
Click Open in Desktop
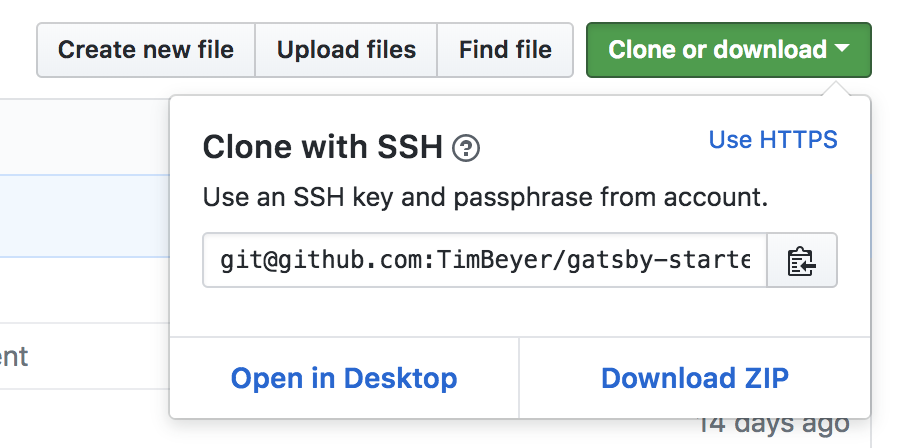[x=344, y=378]
